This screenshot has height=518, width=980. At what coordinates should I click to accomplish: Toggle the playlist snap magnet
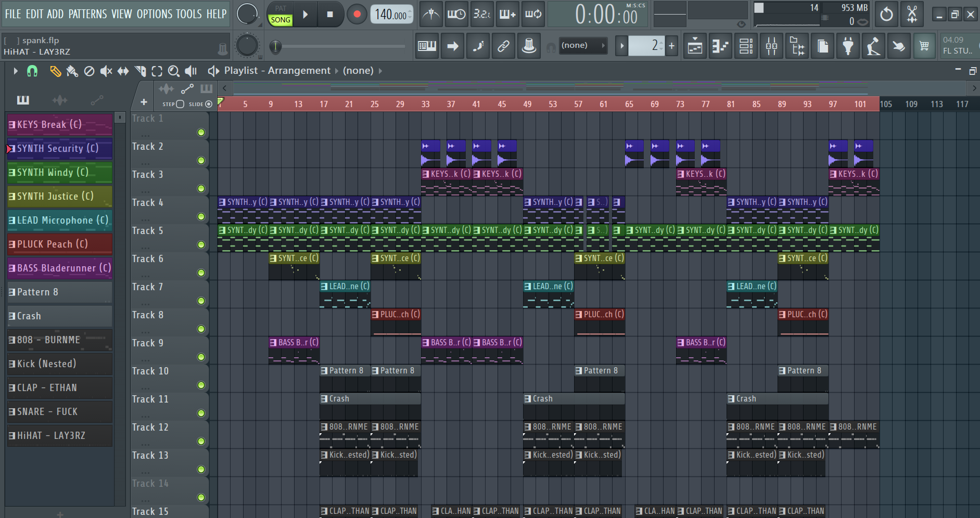coord(32,71)
